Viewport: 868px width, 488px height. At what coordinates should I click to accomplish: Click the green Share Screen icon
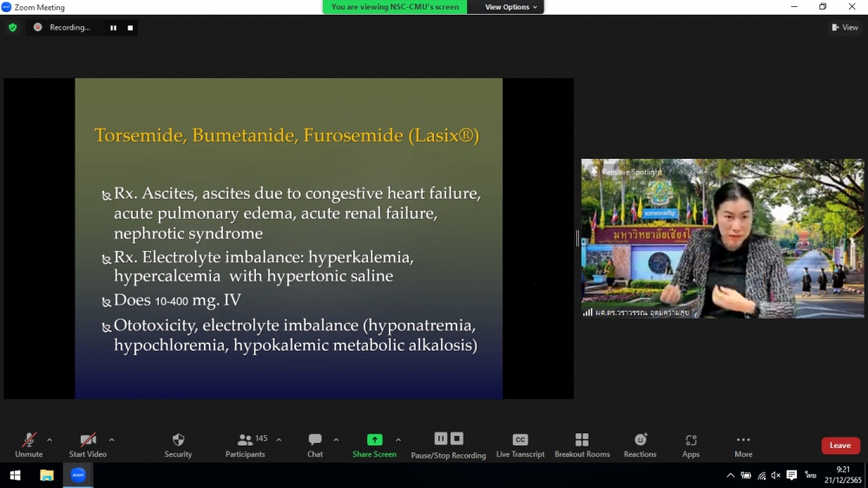[x=374, y=440]
